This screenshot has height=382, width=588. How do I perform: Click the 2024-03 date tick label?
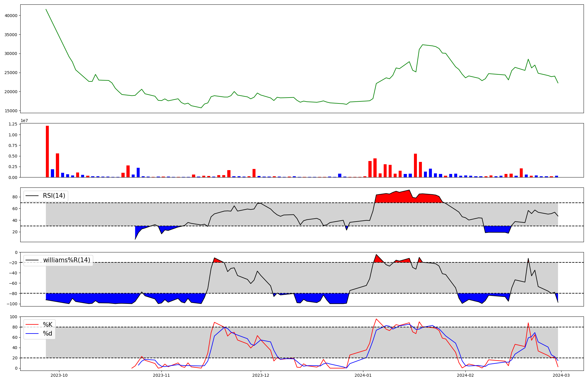coord(561,375)
